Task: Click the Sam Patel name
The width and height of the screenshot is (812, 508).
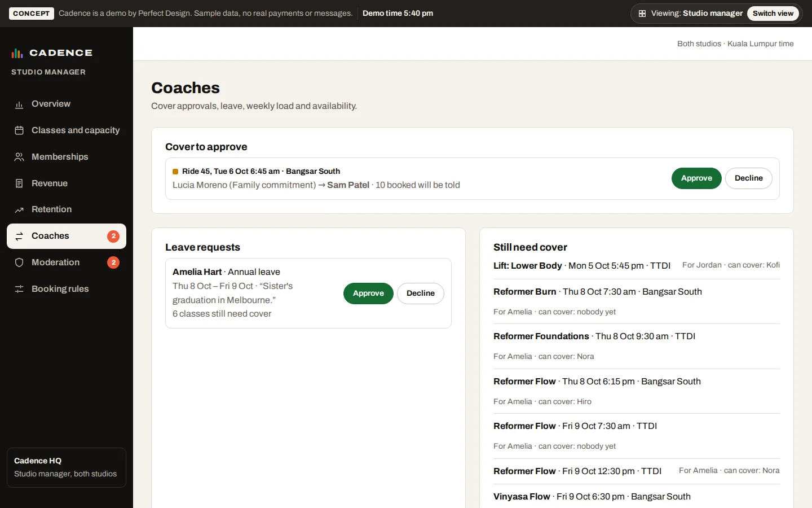Action: [x=348, y=185]
